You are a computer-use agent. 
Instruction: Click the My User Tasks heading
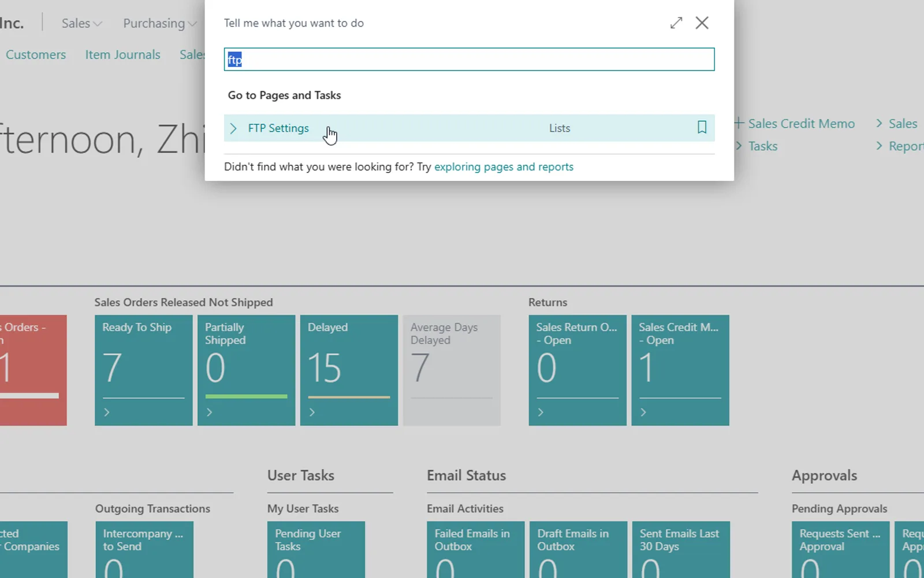tap(303, 509)
